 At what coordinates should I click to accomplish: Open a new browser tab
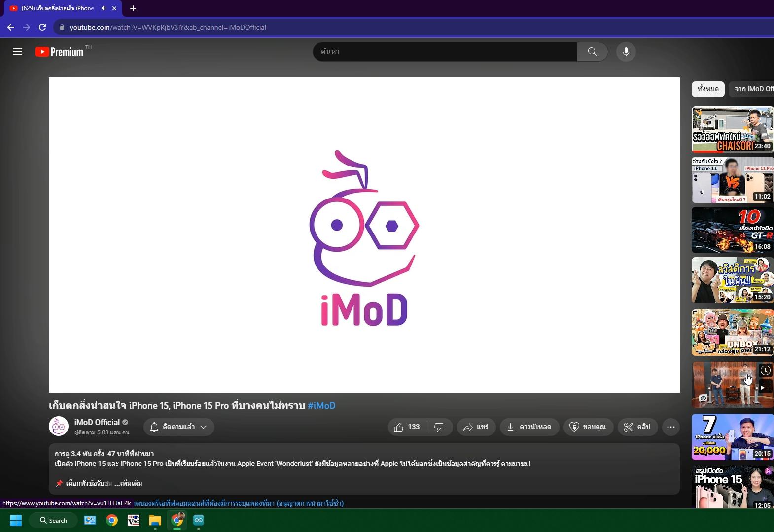[x=133, y=8]
